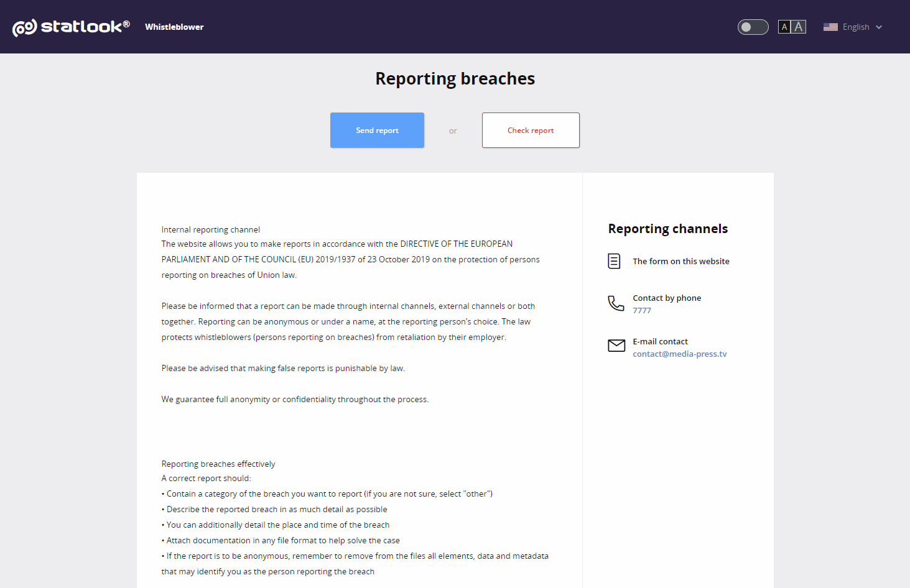This screenshot has height=588, width=910.
Task: Click the telephone handset icon
Action: 616,303
